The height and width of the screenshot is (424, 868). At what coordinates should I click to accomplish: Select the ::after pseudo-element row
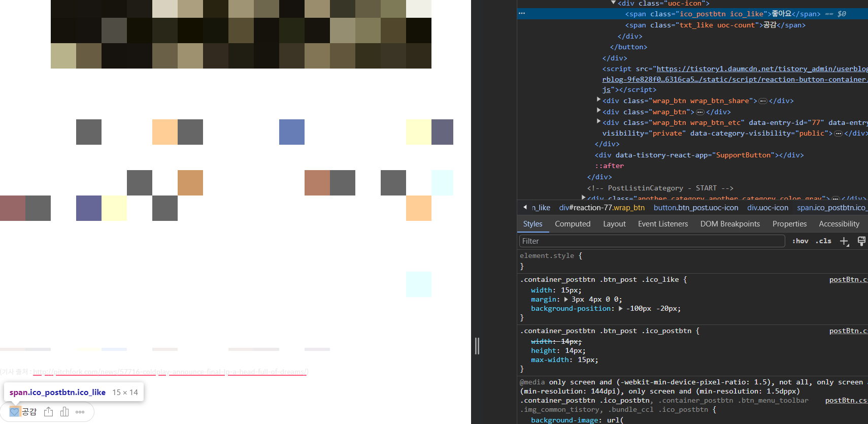pyautogui.click(x=609, y=166)
